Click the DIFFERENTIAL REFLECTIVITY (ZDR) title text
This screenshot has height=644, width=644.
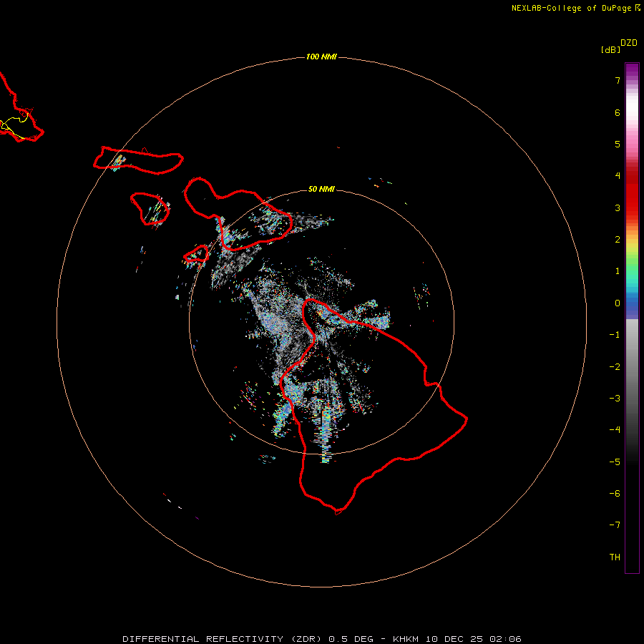pos(223,639)
